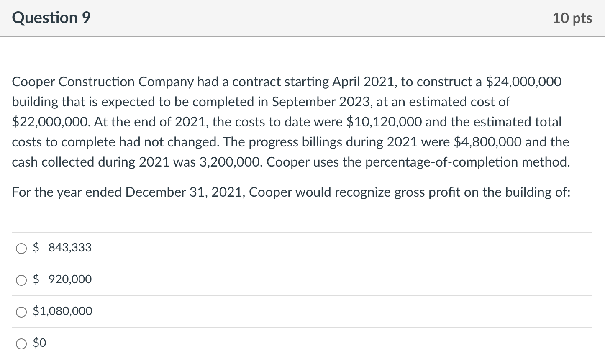Click the "10 pts" points label
605x364 pixels.
[x=572, y=18]
